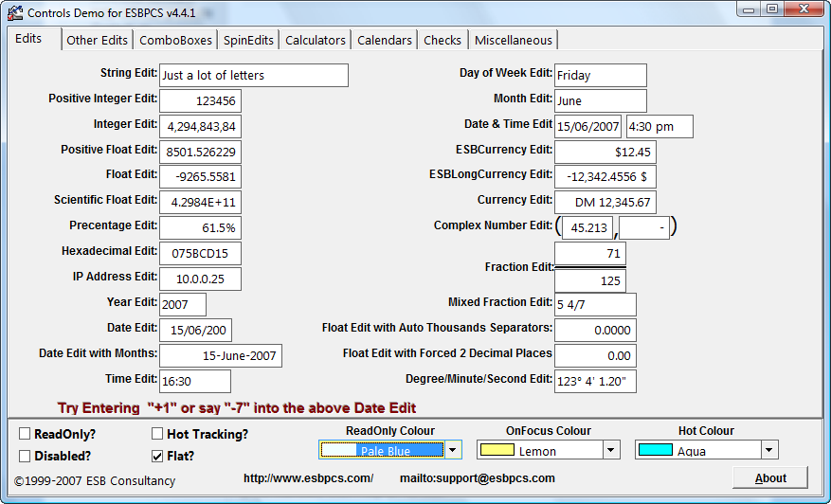Close the Controls Demo window
Image resolution: width=831 pixels, height=504 pixels.
(x=804, y=9)
